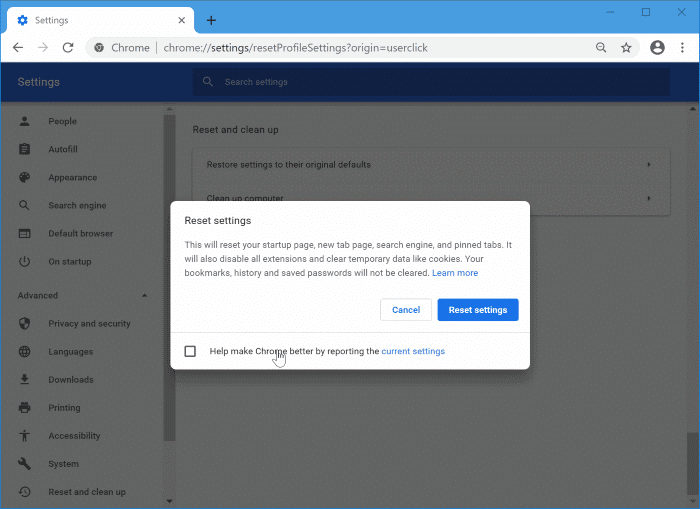Image resolution: width=700 pixels, height=509 pixels.
Task: Open Chrome's three-dot menu
Action: [x=682, y=48]
